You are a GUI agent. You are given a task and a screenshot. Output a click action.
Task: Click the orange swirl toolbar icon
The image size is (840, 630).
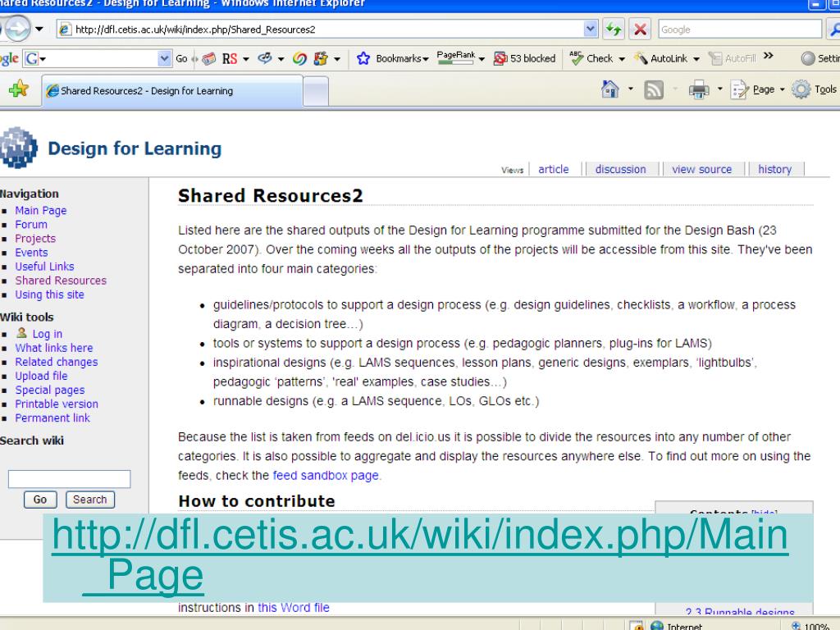point(299,58)
